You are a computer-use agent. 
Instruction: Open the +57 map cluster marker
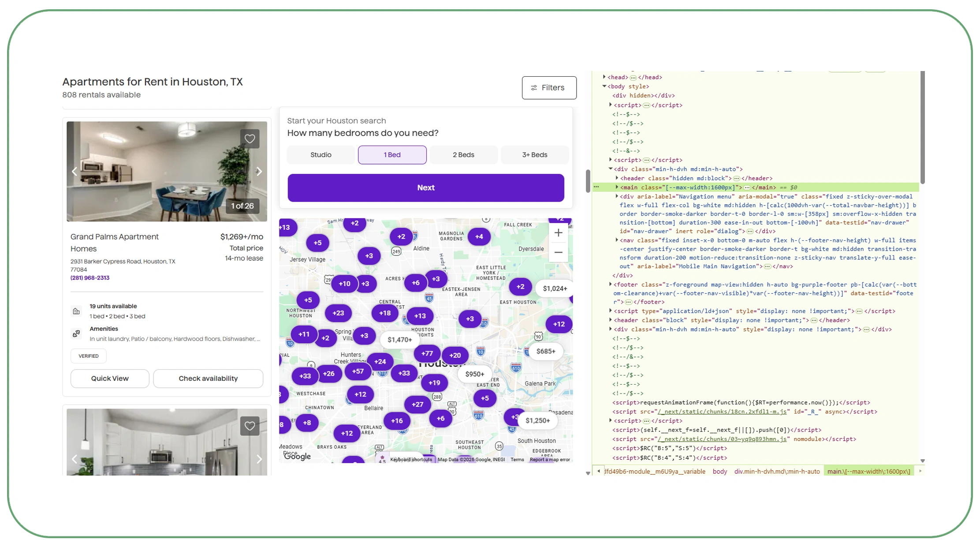(x=358, y=371)
